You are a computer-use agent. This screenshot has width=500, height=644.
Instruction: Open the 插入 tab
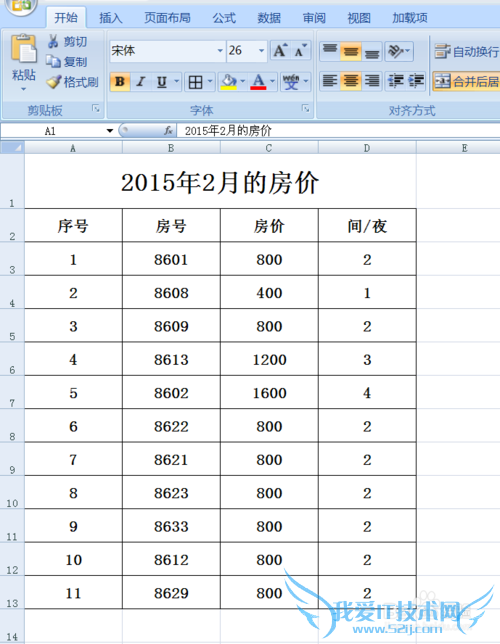click(111, 18)
